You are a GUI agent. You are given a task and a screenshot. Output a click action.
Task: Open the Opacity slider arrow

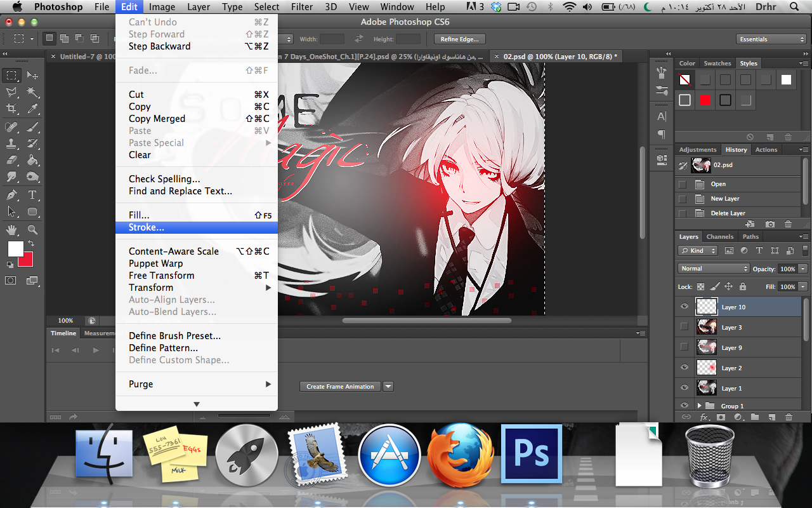pyautogui.click(x=803, y=269)
